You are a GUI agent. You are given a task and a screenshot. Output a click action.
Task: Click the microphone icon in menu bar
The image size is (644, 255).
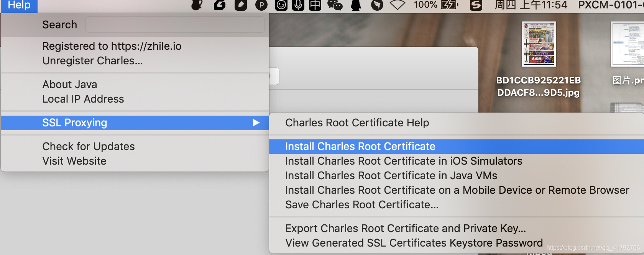click(x=298, y=5)
